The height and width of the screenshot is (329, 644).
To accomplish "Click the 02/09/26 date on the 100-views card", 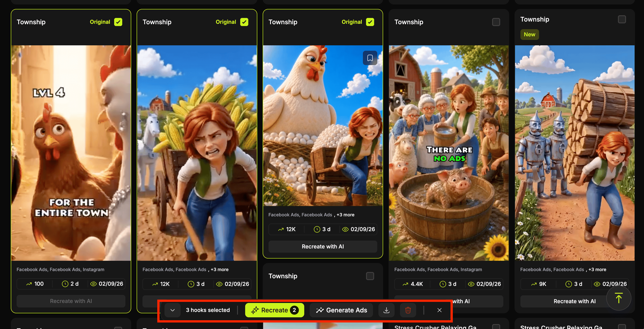I will pos(111,284).
